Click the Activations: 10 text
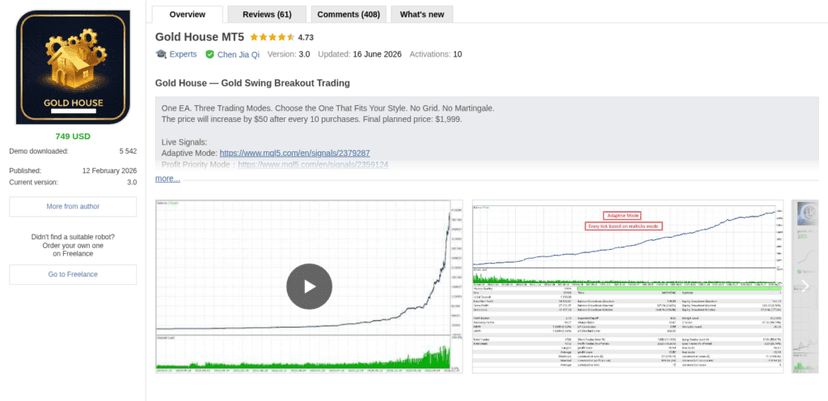Screen dimensions: 828x401 tap(436, 54)
